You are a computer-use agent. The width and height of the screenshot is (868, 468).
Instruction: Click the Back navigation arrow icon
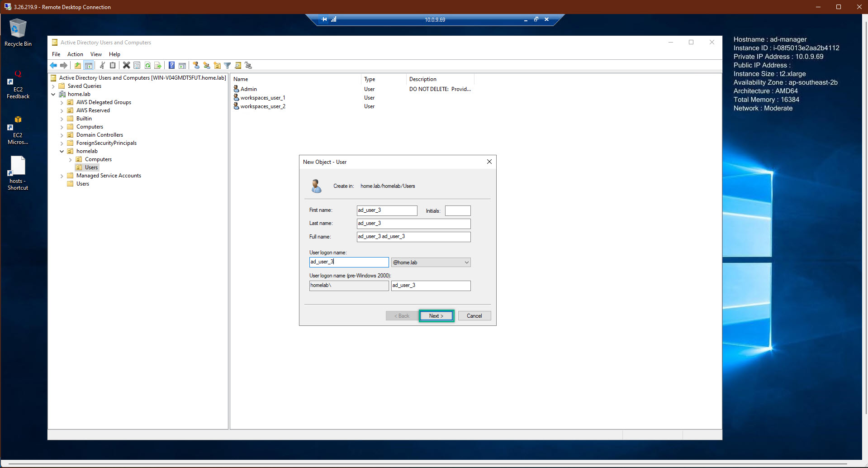[x=53, y=65]
